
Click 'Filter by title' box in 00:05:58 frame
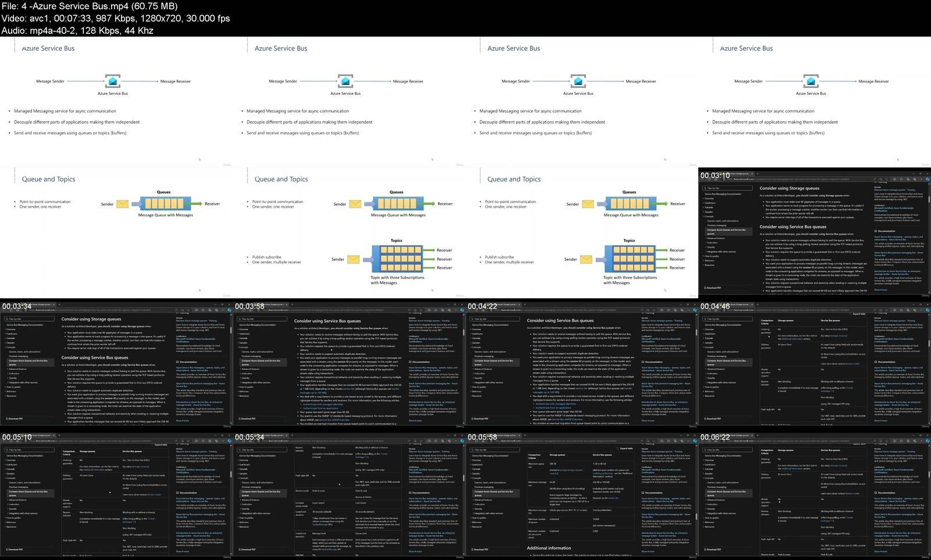tap(494, 450)
